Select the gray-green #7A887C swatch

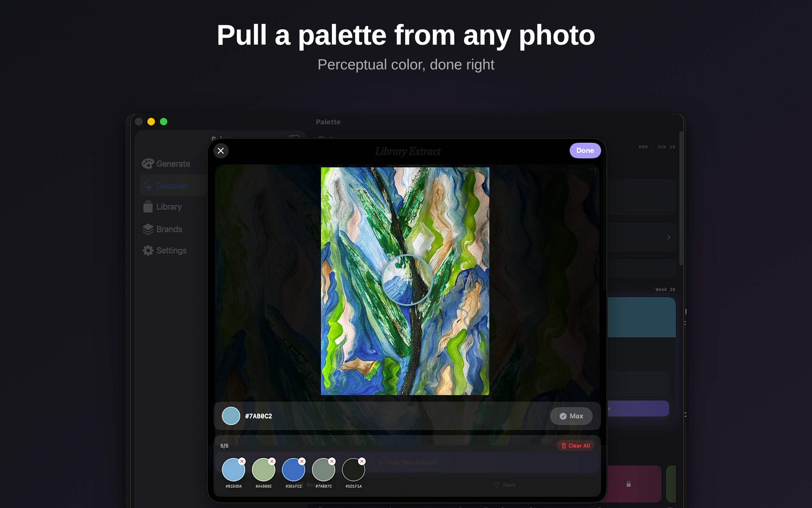click(323, 470)
